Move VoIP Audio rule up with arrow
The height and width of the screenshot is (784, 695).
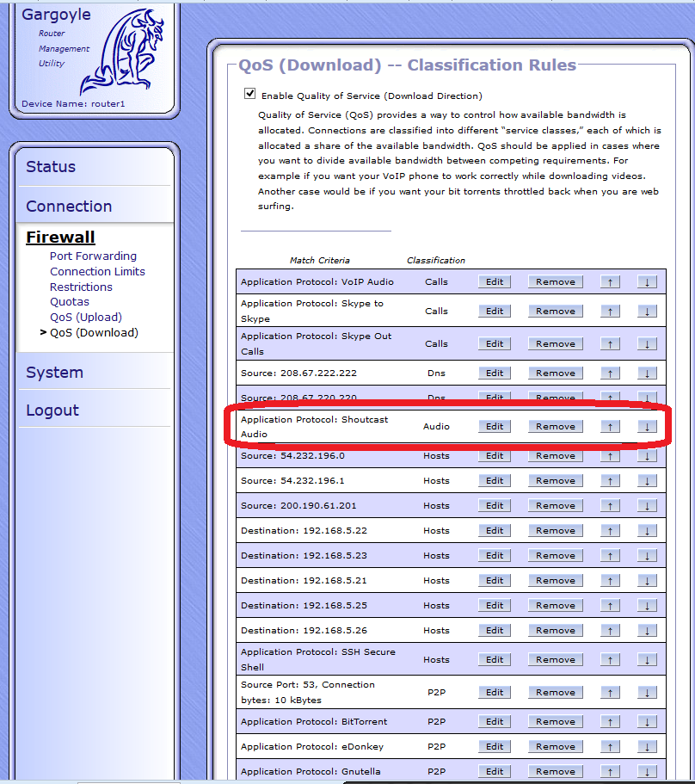609,282
